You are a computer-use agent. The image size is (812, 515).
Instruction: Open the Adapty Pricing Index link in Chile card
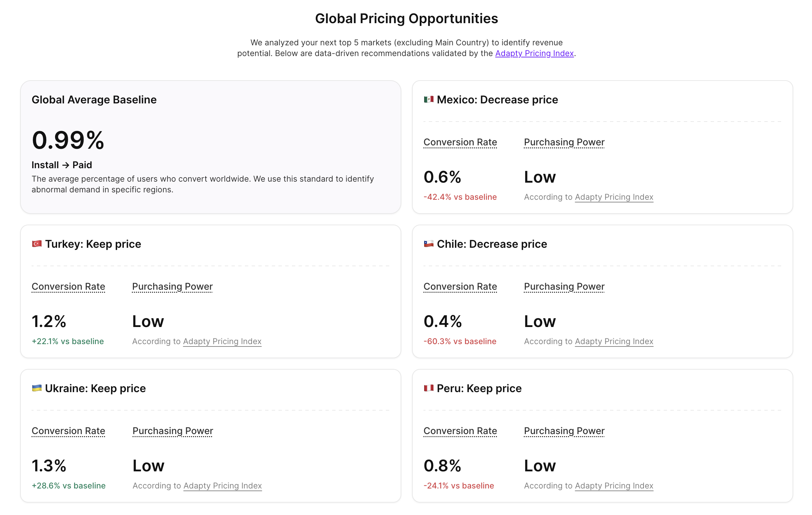(614, 341)
